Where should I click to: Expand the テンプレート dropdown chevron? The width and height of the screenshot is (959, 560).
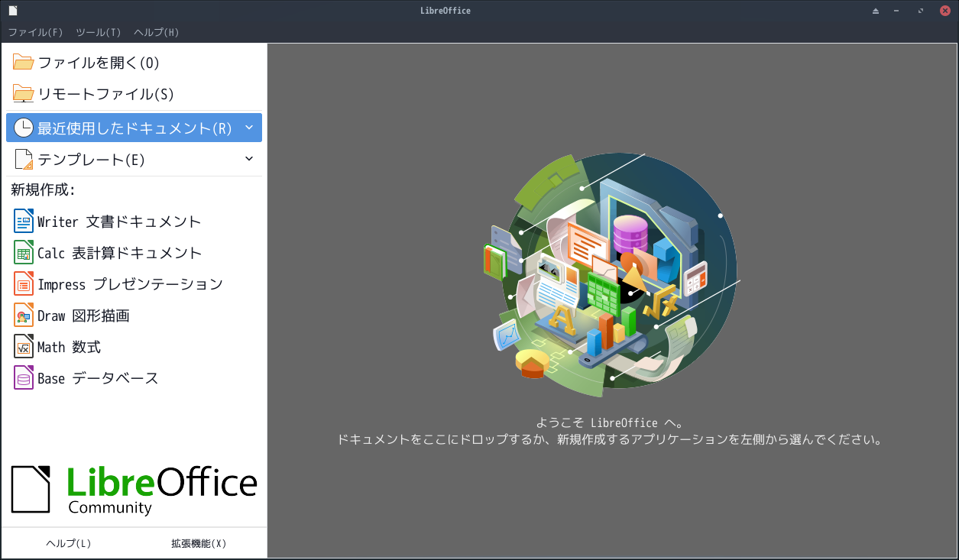[249, 159]
